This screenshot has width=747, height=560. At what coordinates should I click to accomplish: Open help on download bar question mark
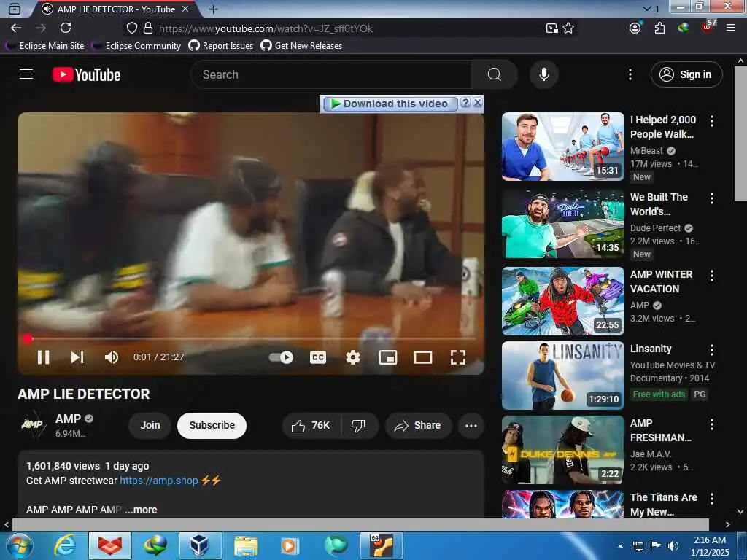(465, 103)
